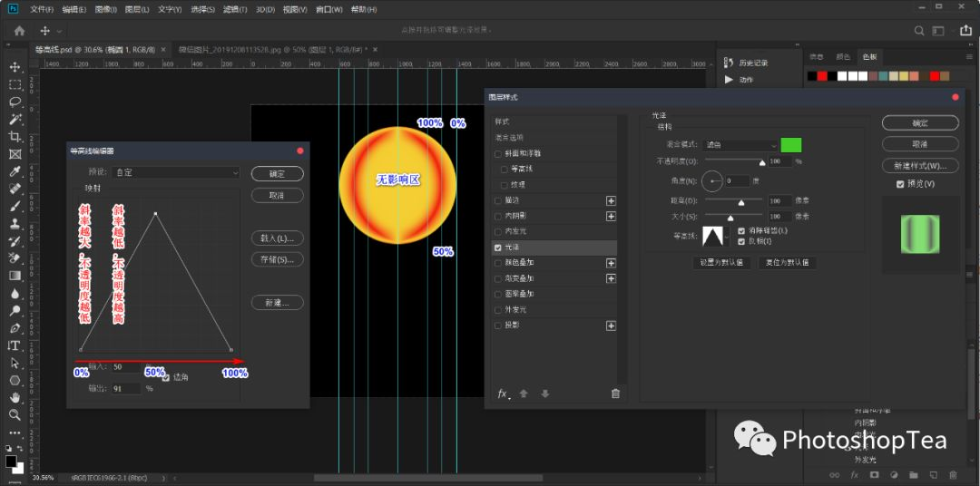The image size is (980, 486).
Task: Select the Pen tool
Action: [x=15, y=327]
